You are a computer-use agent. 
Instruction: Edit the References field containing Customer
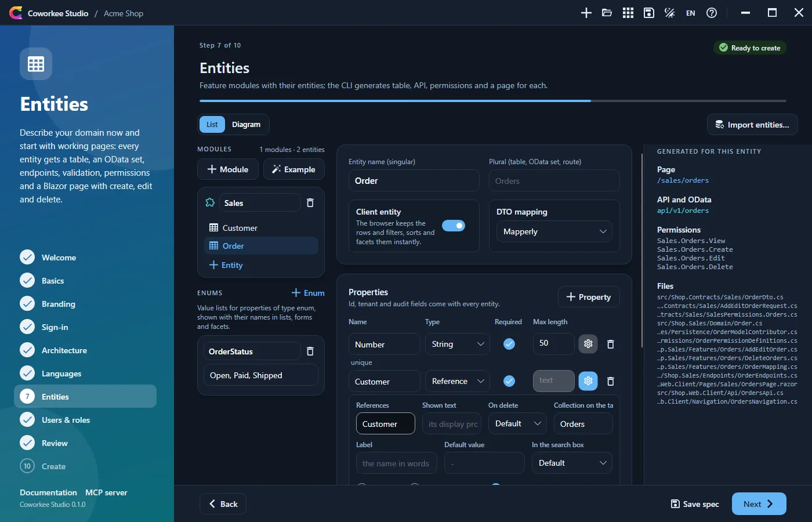(x=386, y=423)
